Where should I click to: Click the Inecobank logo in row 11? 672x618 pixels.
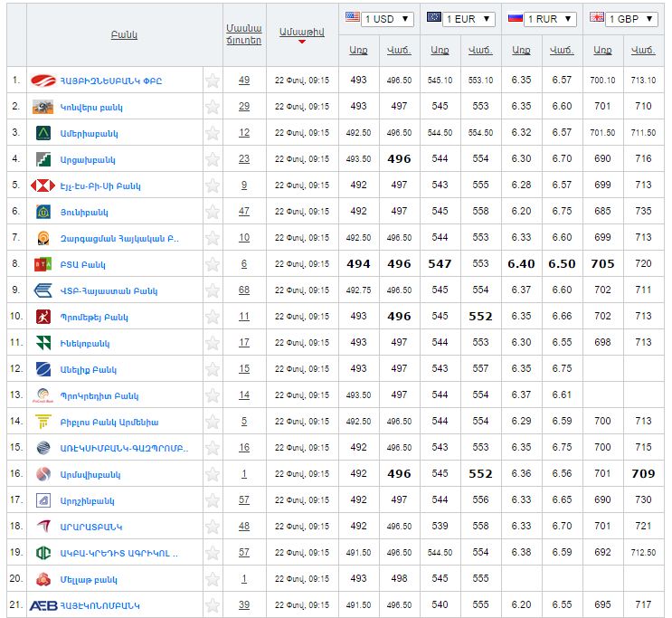(x=43, y=343)
